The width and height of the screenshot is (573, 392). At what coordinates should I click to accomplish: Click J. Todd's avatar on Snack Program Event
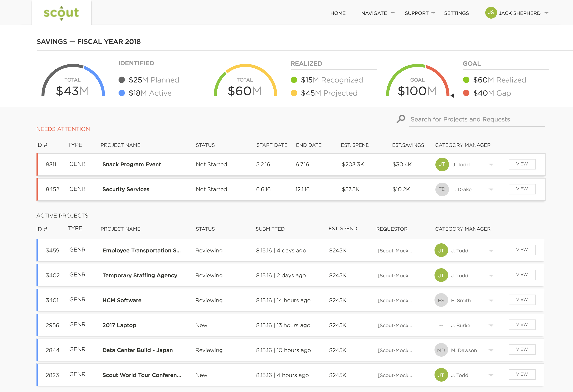click(442, 165)
